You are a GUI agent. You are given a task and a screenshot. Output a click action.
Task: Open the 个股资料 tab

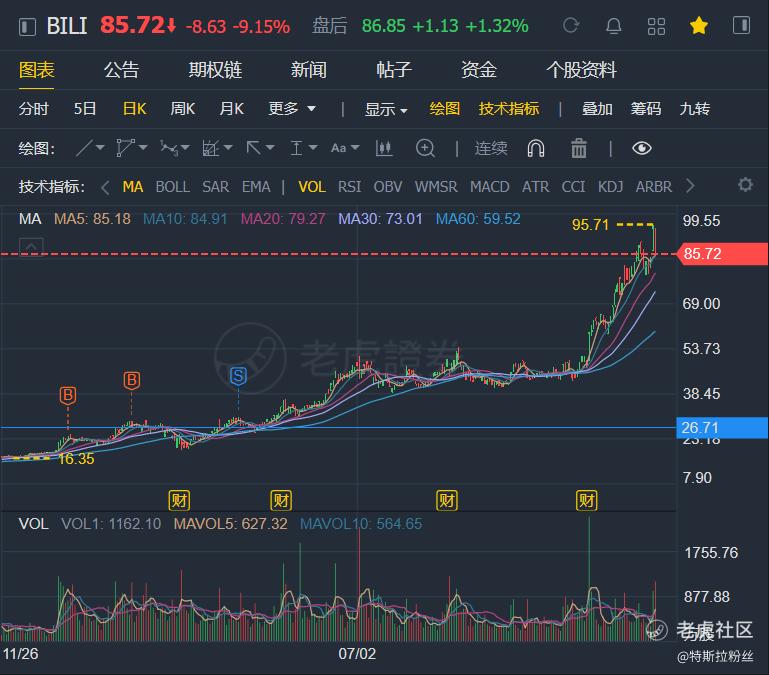581,70
